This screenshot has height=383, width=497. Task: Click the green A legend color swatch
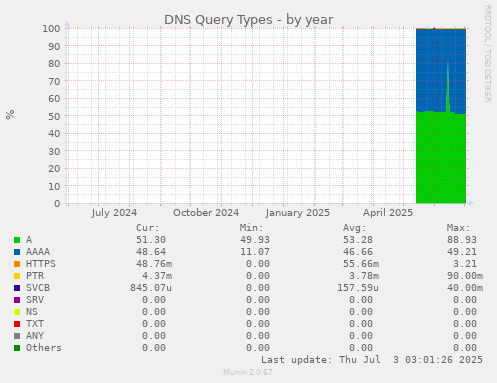point(17,240)
